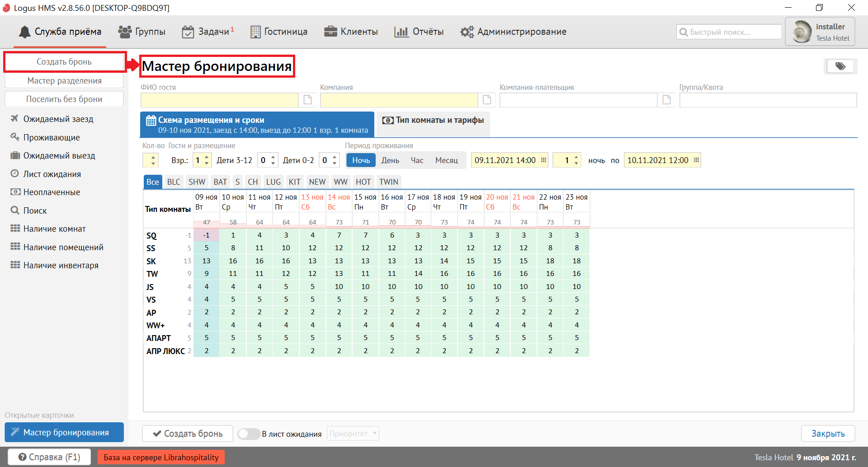Toggle the В лист ожидания switch
Image resolution: width=868 pixels, height=467 pixels.
[248, 434]
